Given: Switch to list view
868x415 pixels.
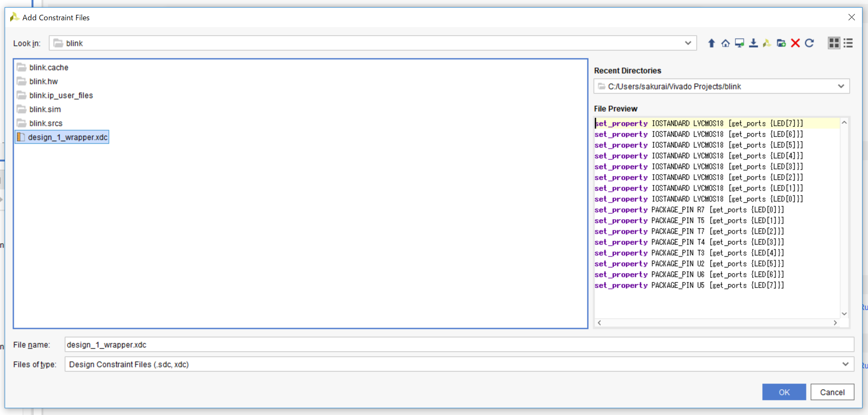Looking at the screenshot, I should click(x=848, y=43).
